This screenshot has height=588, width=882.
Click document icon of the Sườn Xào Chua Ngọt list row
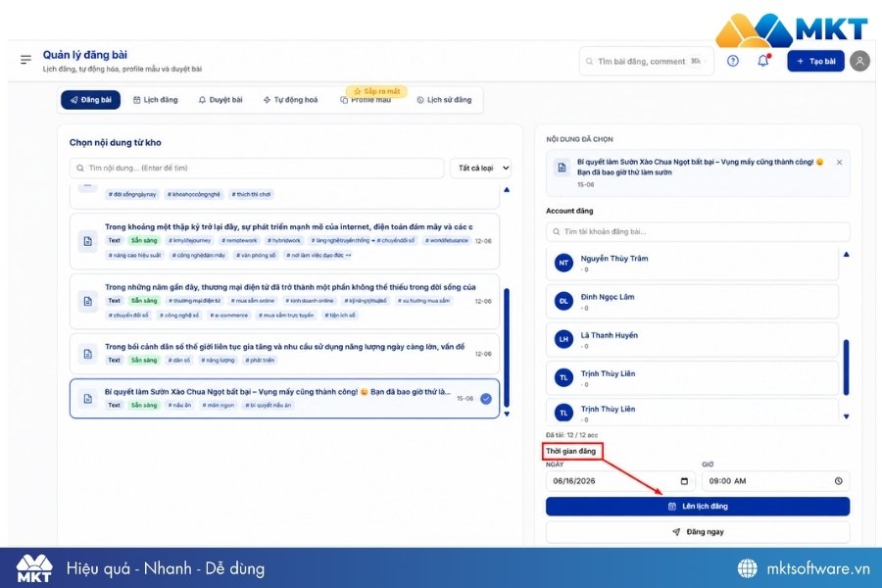point(88,399)
